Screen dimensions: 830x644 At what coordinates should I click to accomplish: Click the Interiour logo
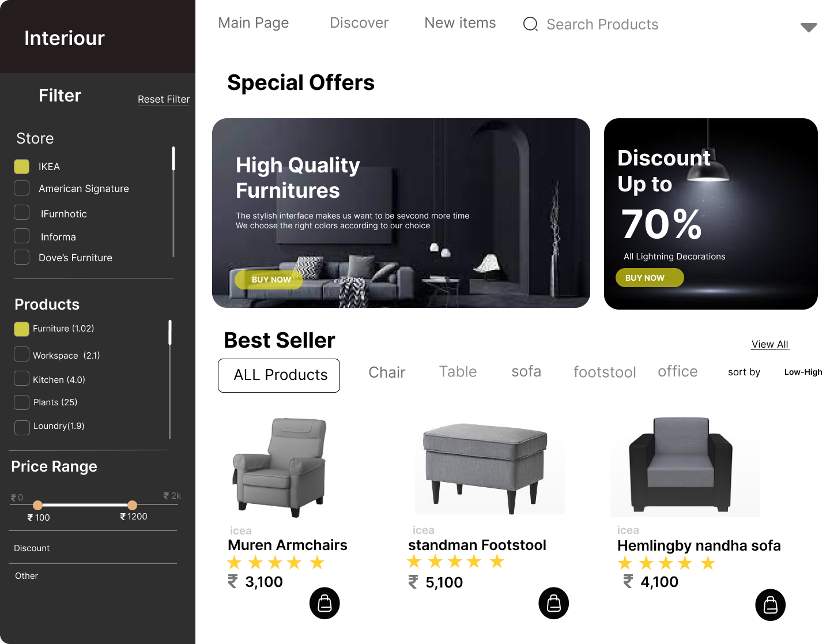click(65, 38)
